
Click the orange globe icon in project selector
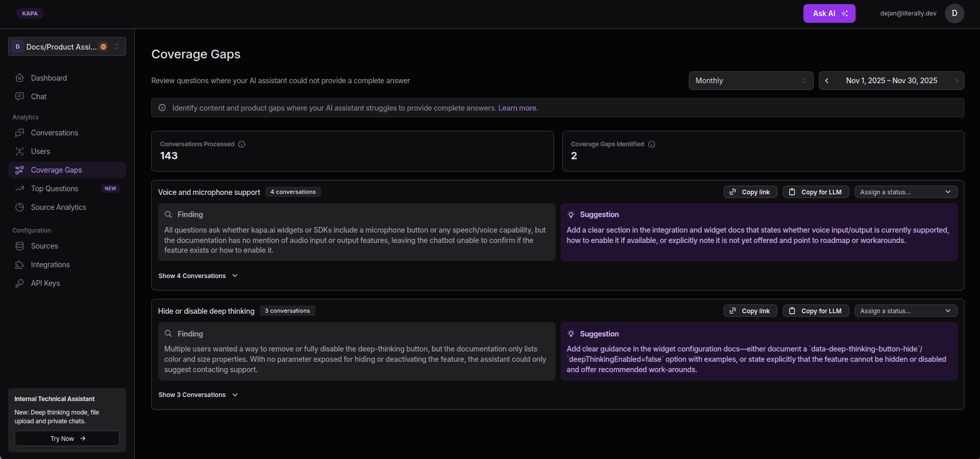point(103,47)
